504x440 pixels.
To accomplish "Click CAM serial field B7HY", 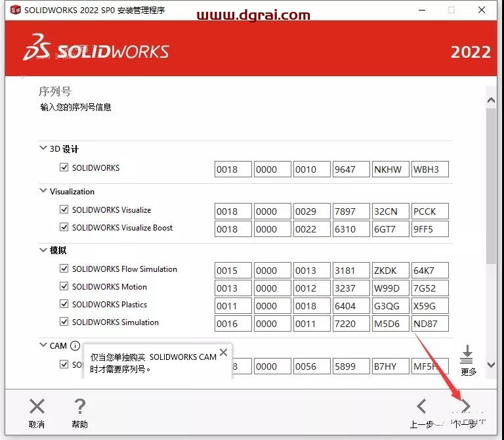I will pyautogui.click(x=390, y=366).
